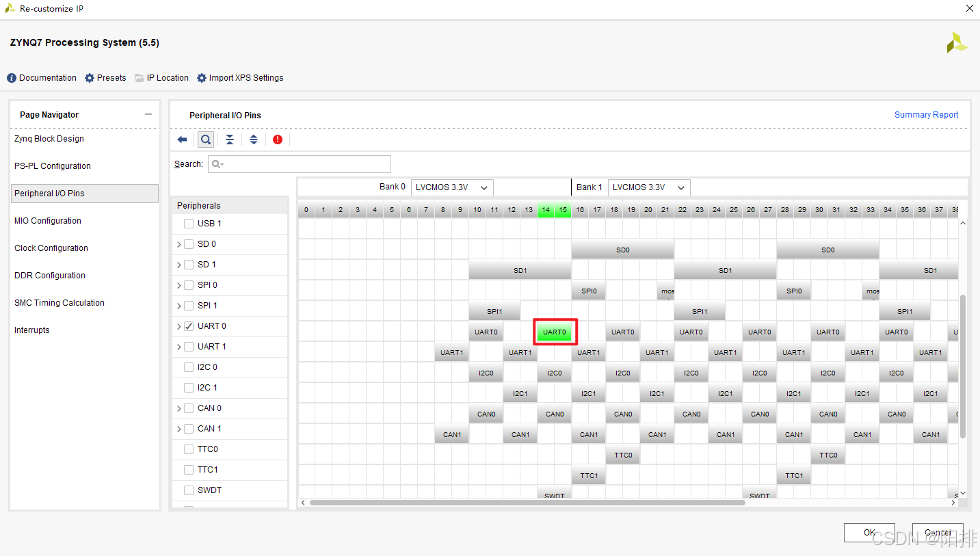Click the search field magnifier icon
This screenshot has height=556, width=980.
point(217,164)
